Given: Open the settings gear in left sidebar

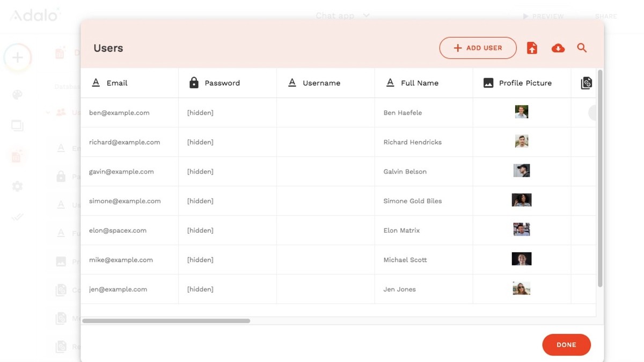Looking at the screenshot, I should pos(17,186).
